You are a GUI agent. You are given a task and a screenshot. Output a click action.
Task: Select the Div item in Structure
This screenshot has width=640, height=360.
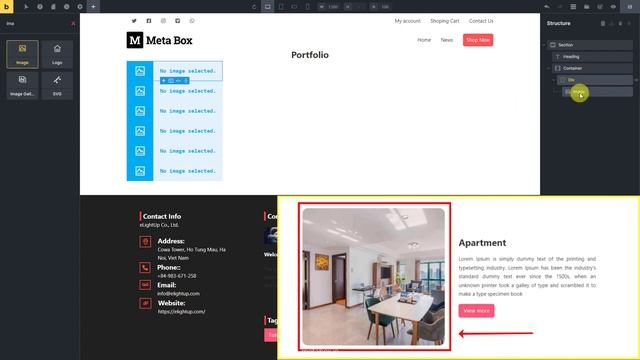click(594, 80)
